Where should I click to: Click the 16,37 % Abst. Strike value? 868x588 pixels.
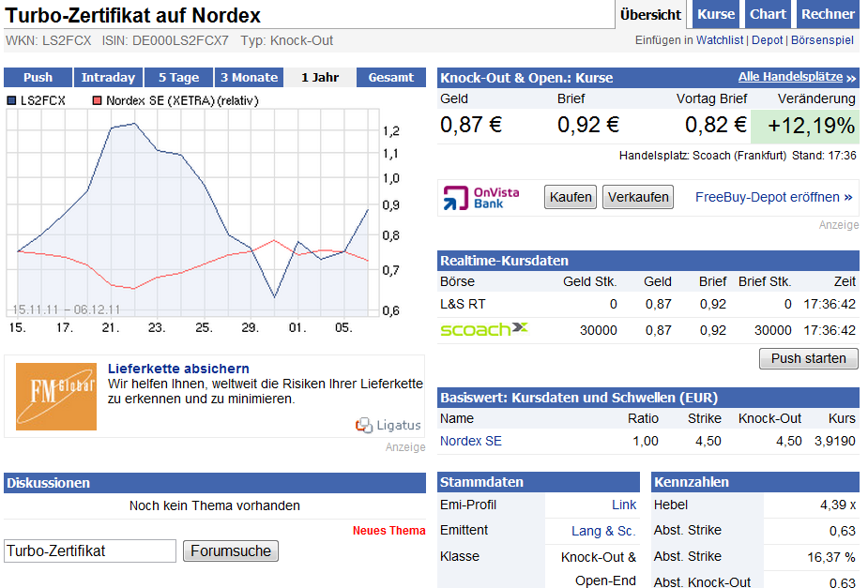click(831, 556)
